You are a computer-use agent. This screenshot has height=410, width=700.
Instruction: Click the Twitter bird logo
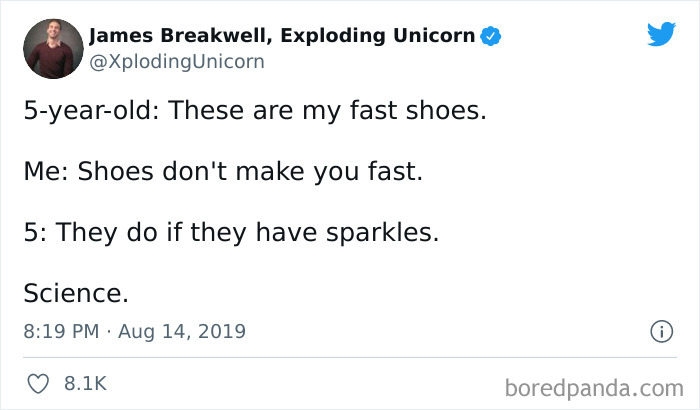(x=661, y=35)
